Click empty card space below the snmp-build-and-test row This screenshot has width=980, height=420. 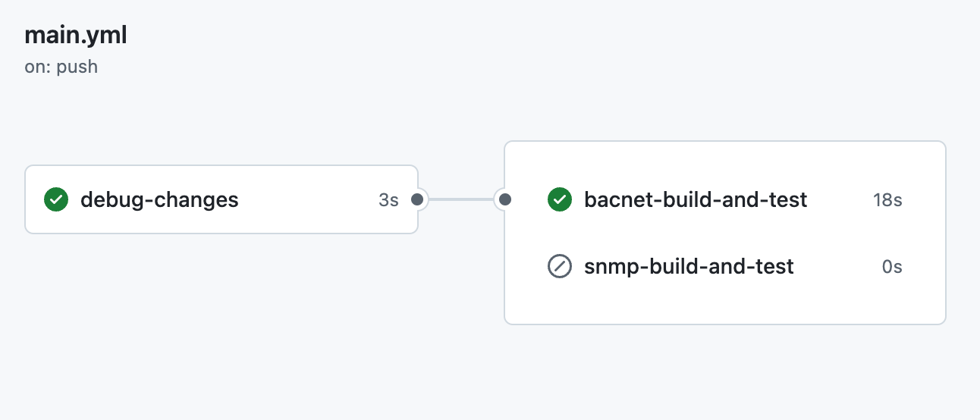tap(724, 303)
